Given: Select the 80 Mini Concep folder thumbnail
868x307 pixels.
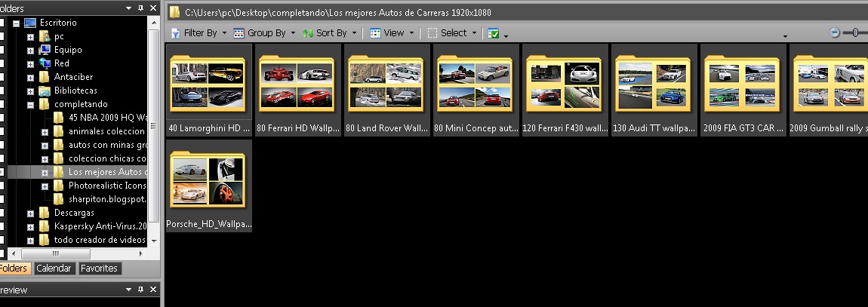Looking at the screenshot, I should tap(476, 91).
